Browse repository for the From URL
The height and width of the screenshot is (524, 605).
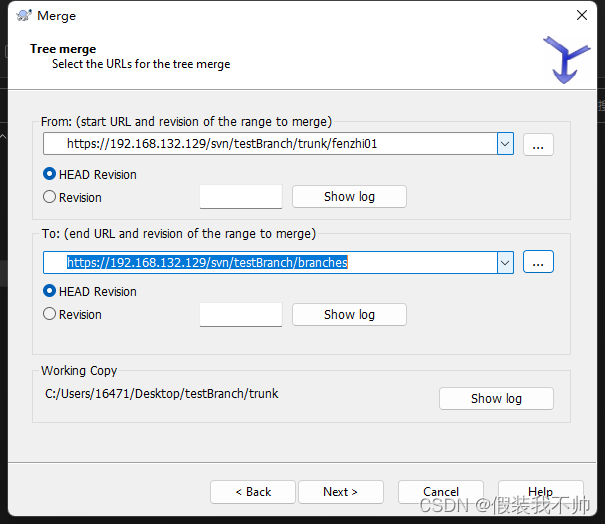click(538, 145)
